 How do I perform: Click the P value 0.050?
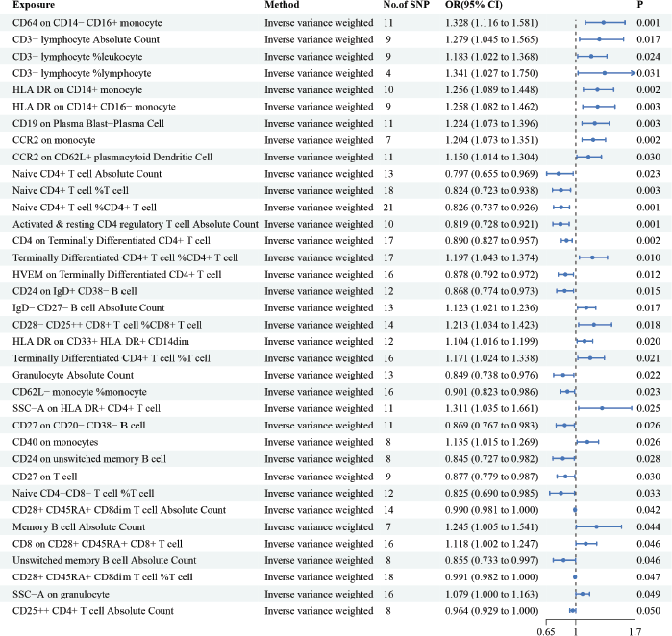tap(648, 611)
